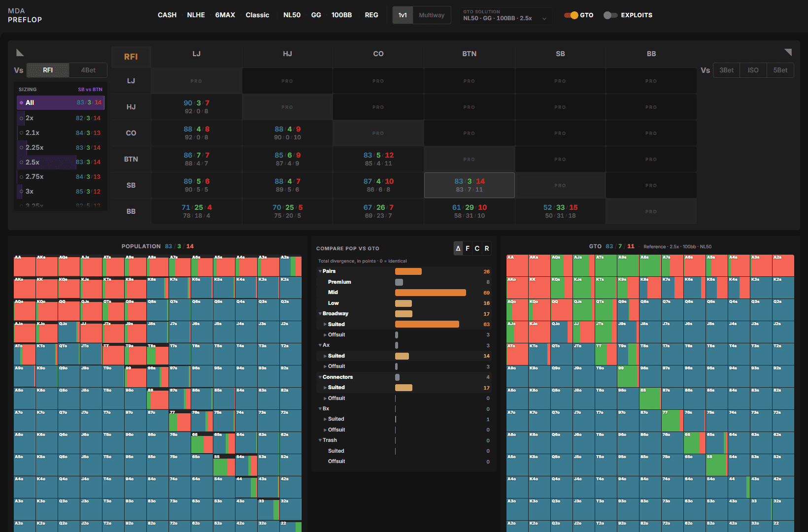This screenshot has width=808, height=532.
Task: Click the 6MAX filter button
Action: pos(225,15)
